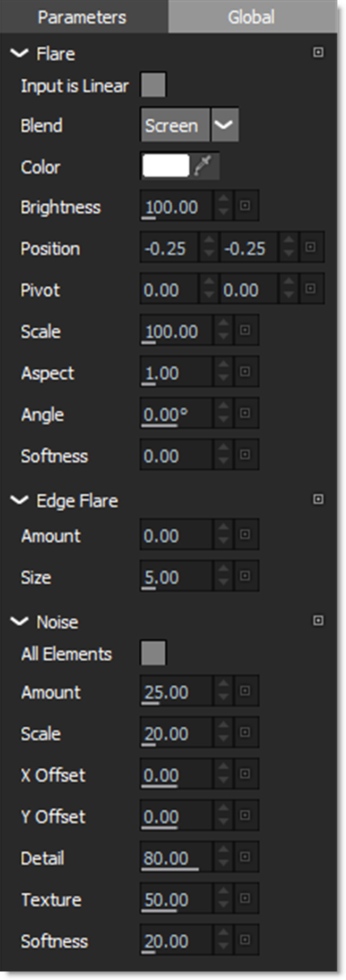Increase Aspect value with up arrow
346x980 pixels.
click(x=224, y=366)
